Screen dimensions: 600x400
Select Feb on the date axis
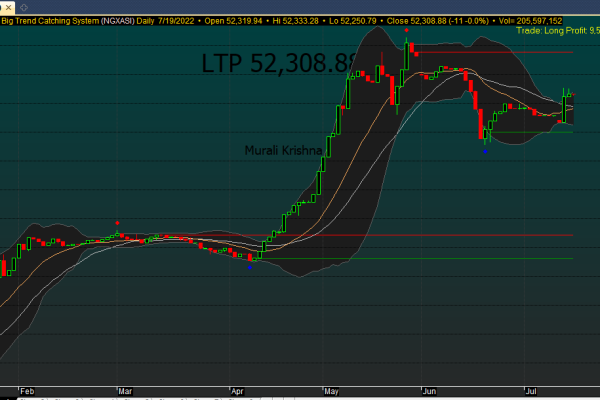(x=27, y=393)
